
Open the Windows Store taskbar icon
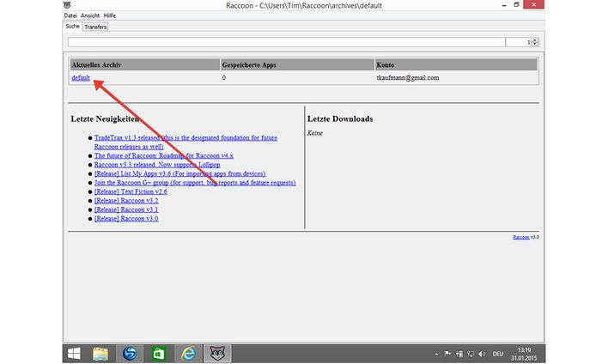click(x=159, y=354)
